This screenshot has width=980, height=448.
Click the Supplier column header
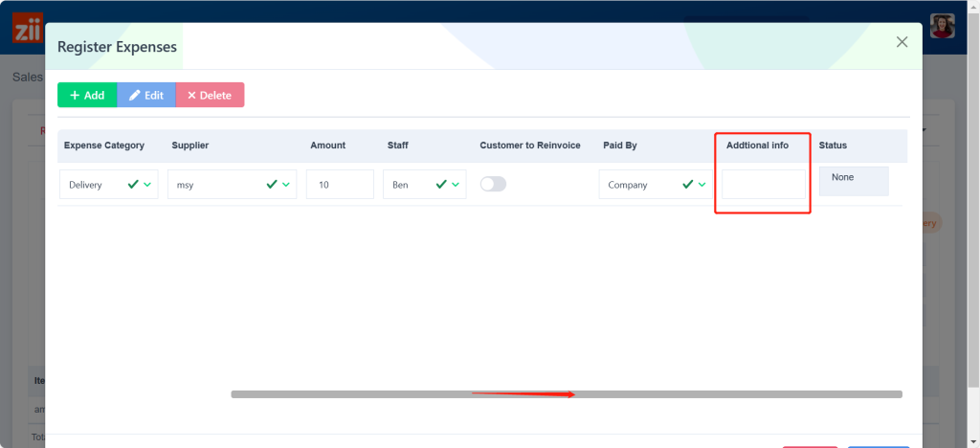pyautogui.click(x=190, y=146)
